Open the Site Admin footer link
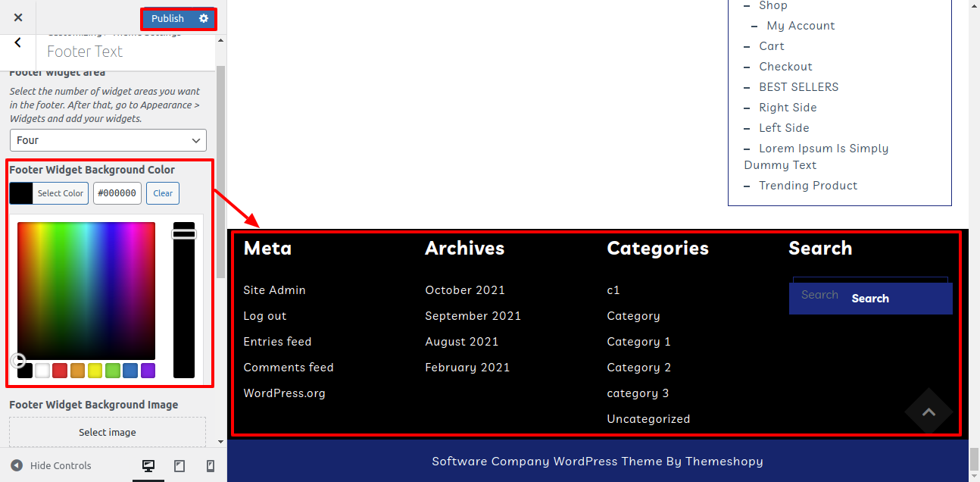 click(274, 290)
